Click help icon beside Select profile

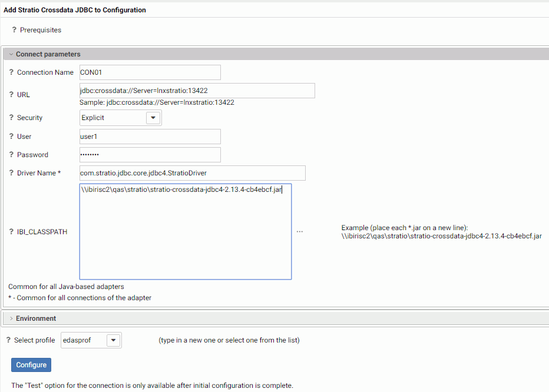point(8,340)
